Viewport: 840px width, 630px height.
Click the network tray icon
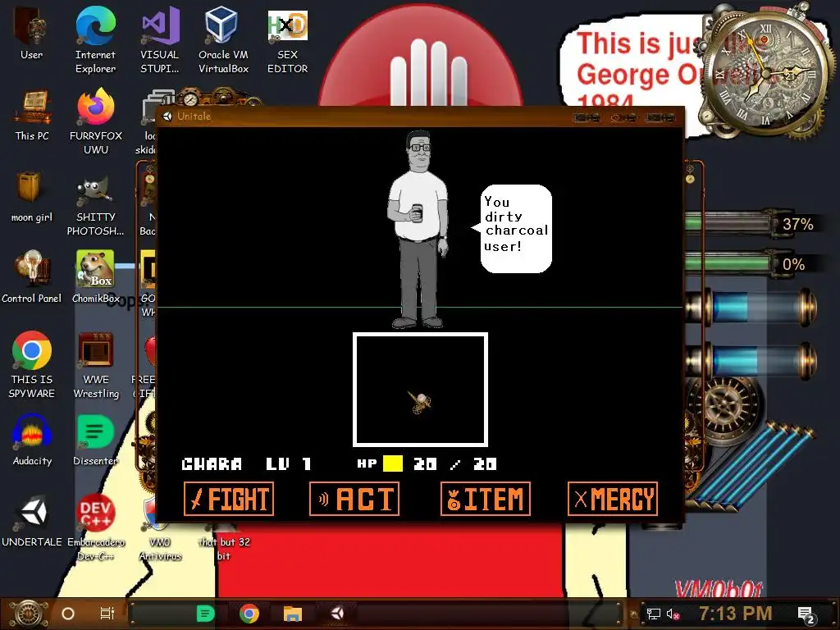(653, 614)
